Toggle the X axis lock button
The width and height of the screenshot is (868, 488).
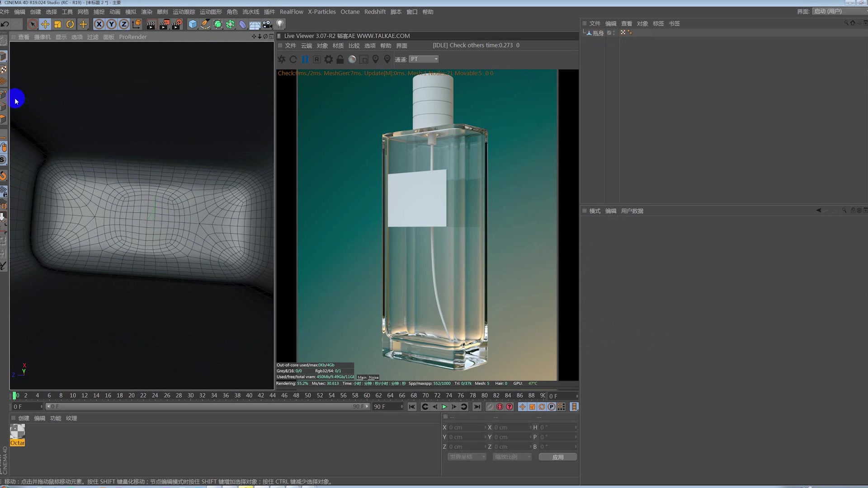click(x=99, y=24)
